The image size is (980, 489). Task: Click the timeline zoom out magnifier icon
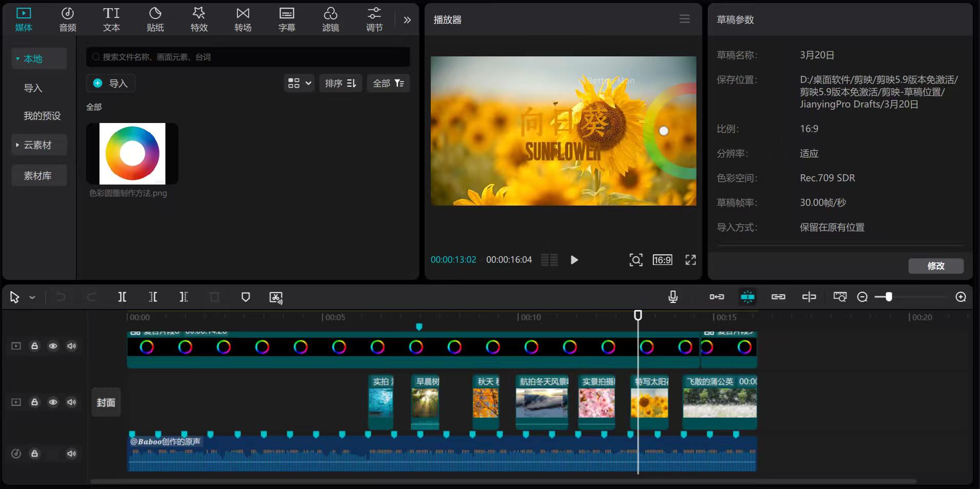click(862, 297)
